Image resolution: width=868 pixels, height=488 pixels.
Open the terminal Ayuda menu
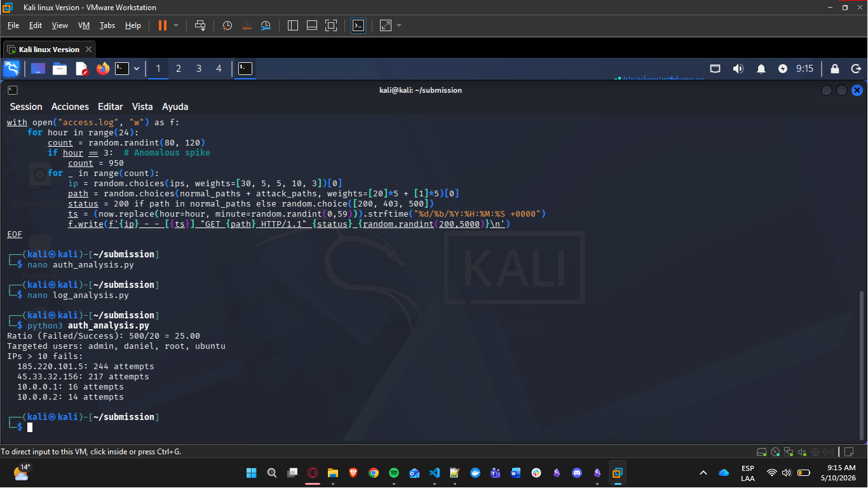pyautogui.click(x=175, y=107)
